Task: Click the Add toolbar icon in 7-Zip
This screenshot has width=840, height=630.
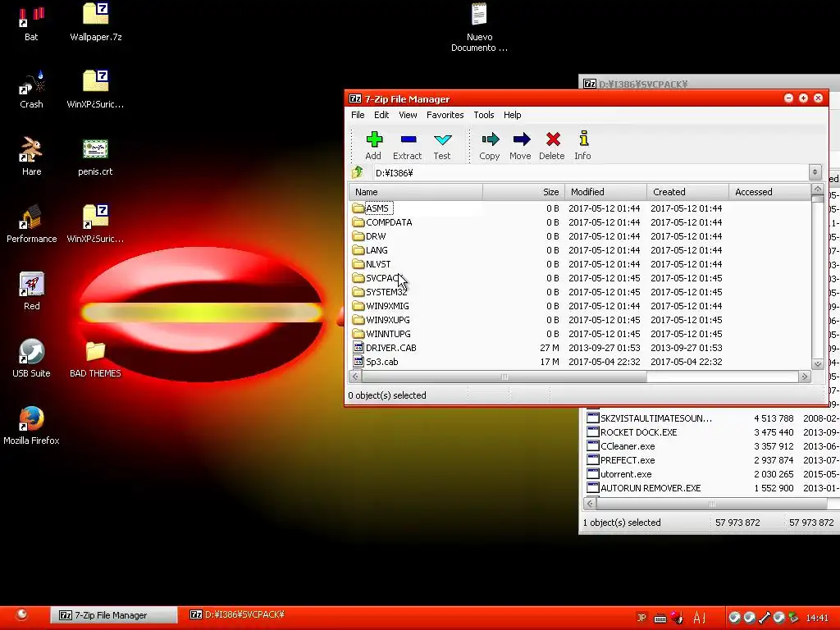Action: point(374,145)
